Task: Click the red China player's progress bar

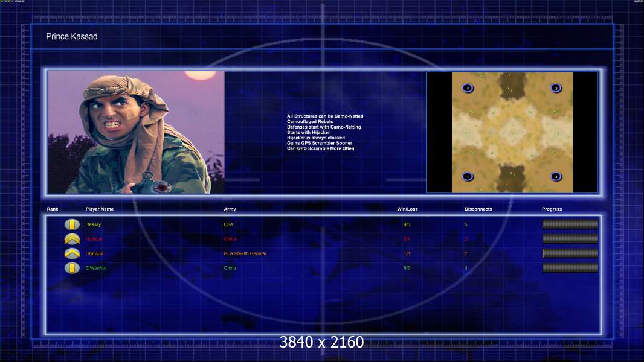Action: (x=570, y=238)
